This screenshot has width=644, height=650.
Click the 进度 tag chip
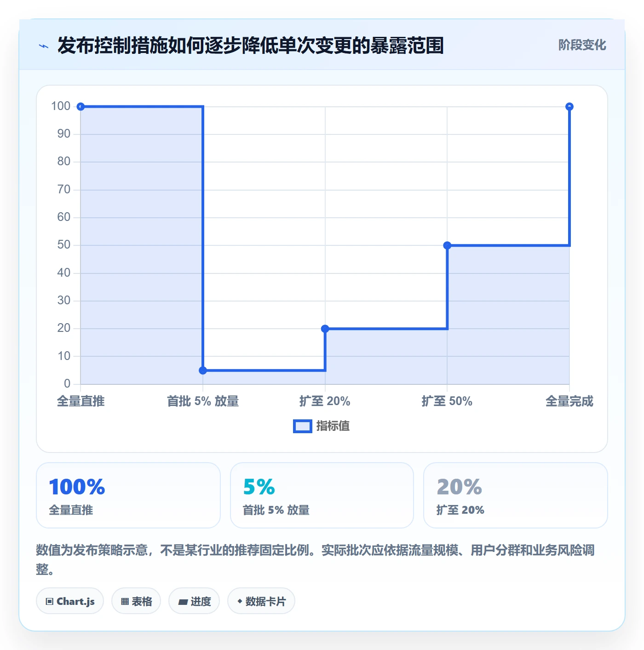(194, 601)
